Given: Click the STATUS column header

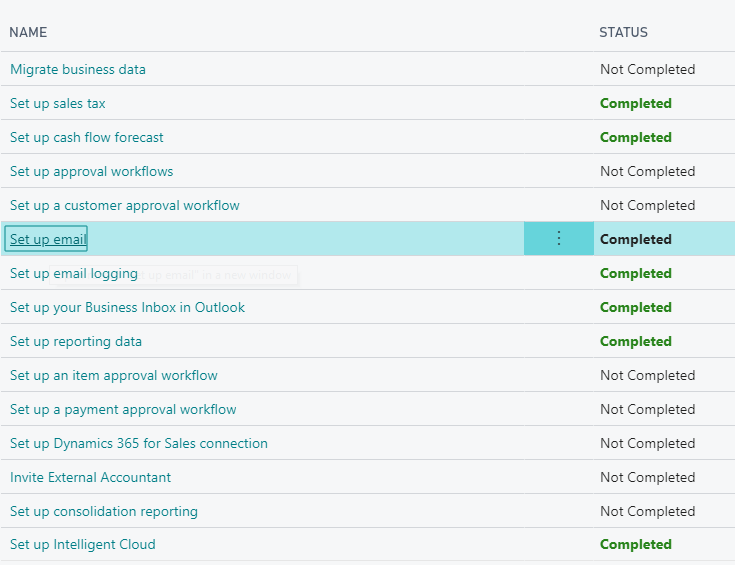Looking at the screenshot, I should [623, 32].
